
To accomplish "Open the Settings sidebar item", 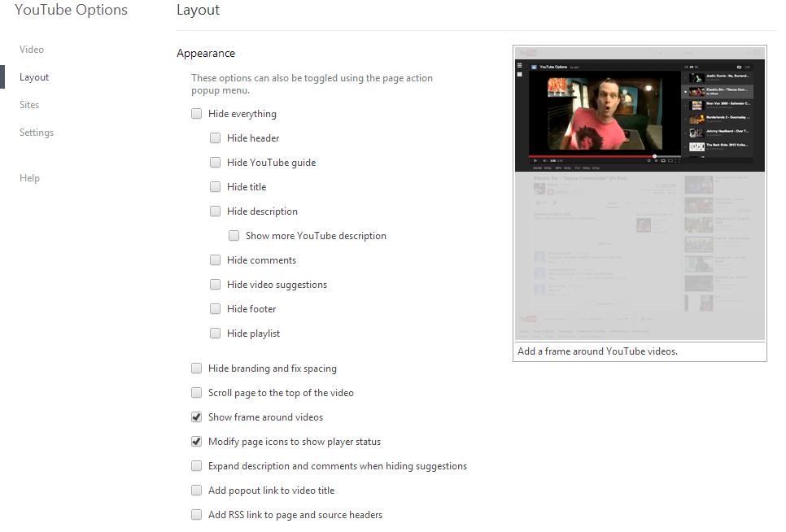I will (x=37, y=133).
